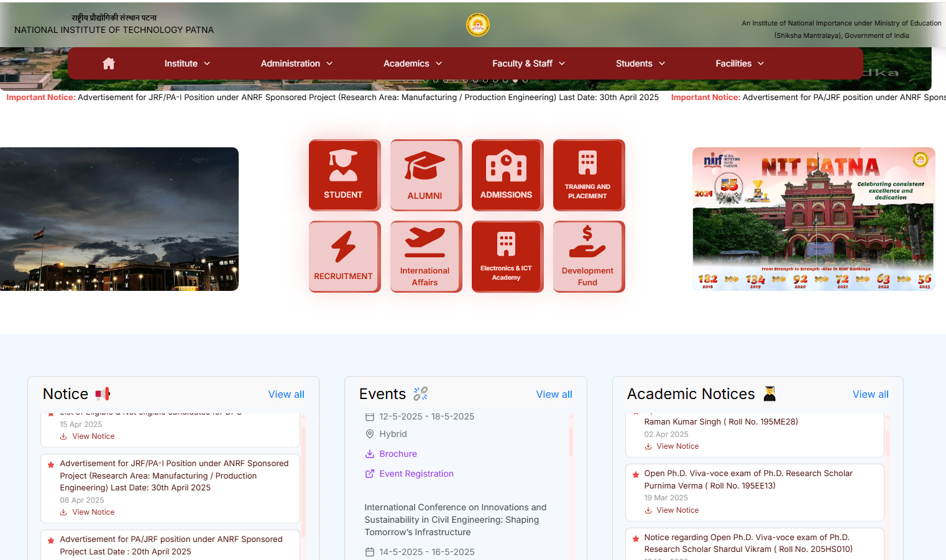Open the Training and Placement tile

588,175
